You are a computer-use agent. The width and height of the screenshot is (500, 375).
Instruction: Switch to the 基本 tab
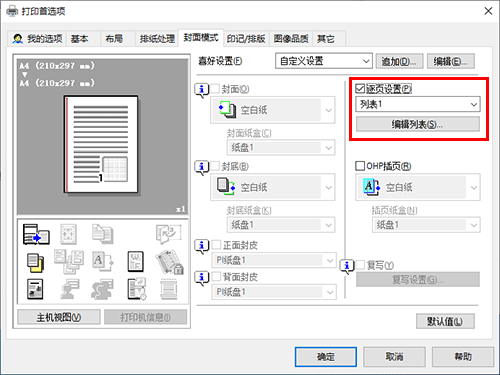coord(83,39)
